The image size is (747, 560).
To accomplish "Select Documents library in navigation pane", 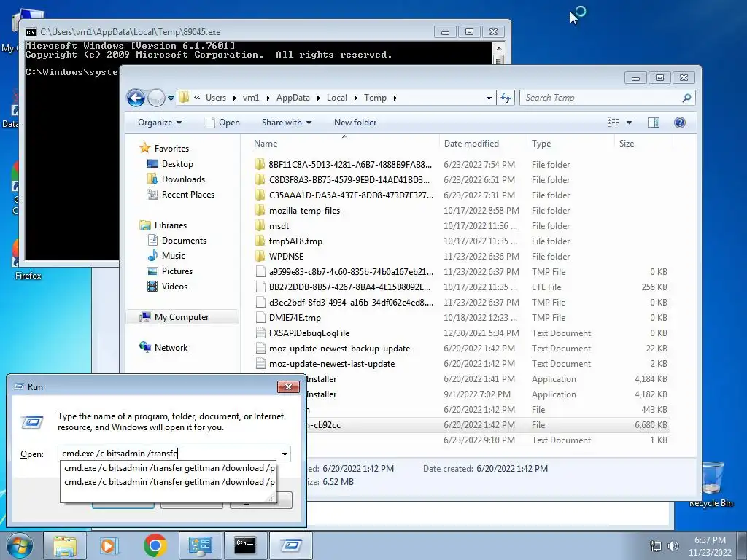I will tap(177, 241).
